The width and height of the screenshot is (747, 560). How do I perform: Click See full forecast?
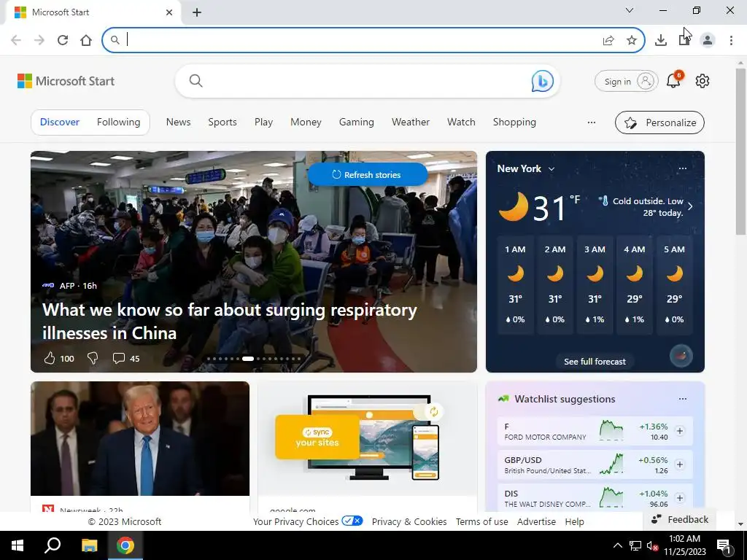point(595,362)
